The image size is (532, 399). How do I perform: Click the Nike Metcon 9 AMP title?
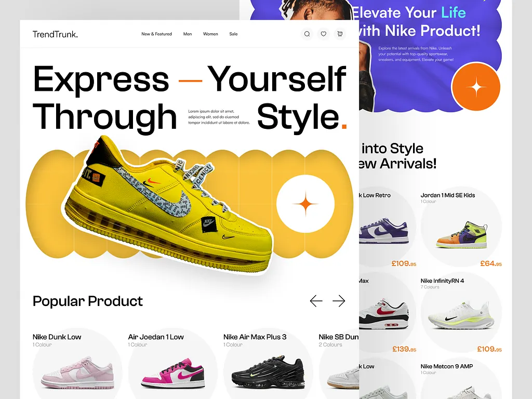[x=446, y=366]
